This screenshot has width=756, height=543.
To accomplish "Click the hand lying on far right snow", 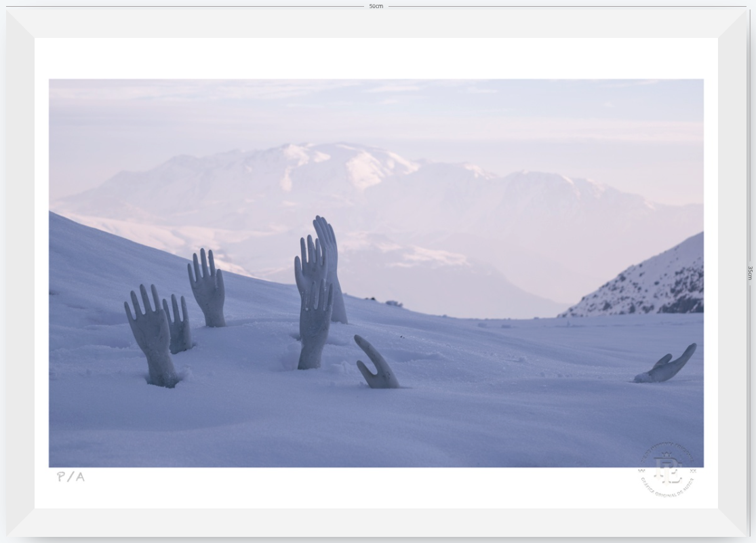I will click(x=665, y=365).
